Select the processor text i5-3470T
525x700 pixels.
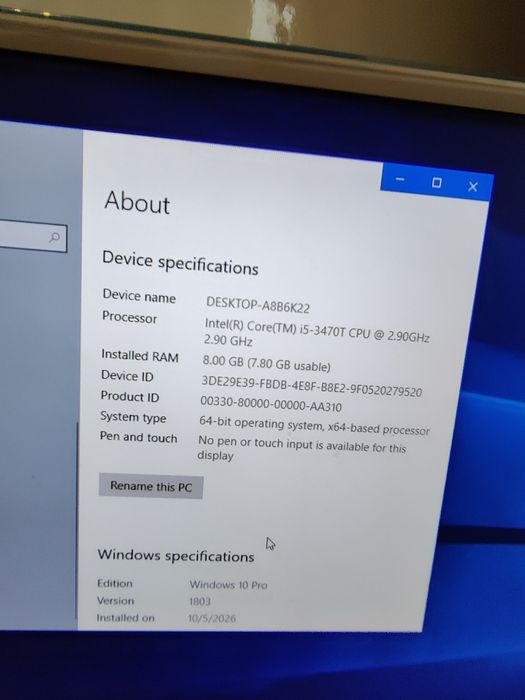pyautogui.click(x=322, y=331)
